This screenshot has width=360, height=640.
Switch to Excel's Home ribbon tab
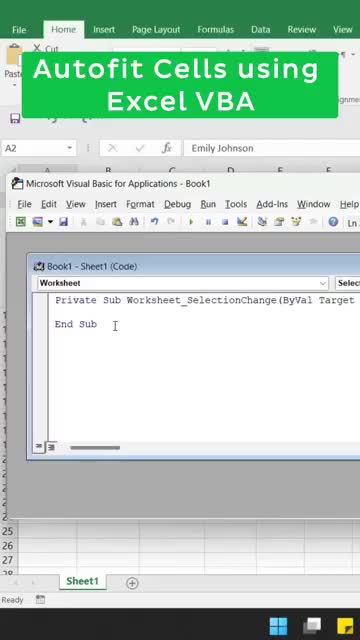pyautogui.click(x=63, y=29)
